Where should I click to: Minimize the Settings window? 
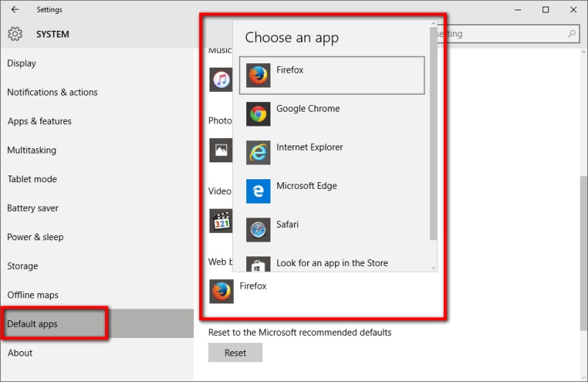click(518, 10)
